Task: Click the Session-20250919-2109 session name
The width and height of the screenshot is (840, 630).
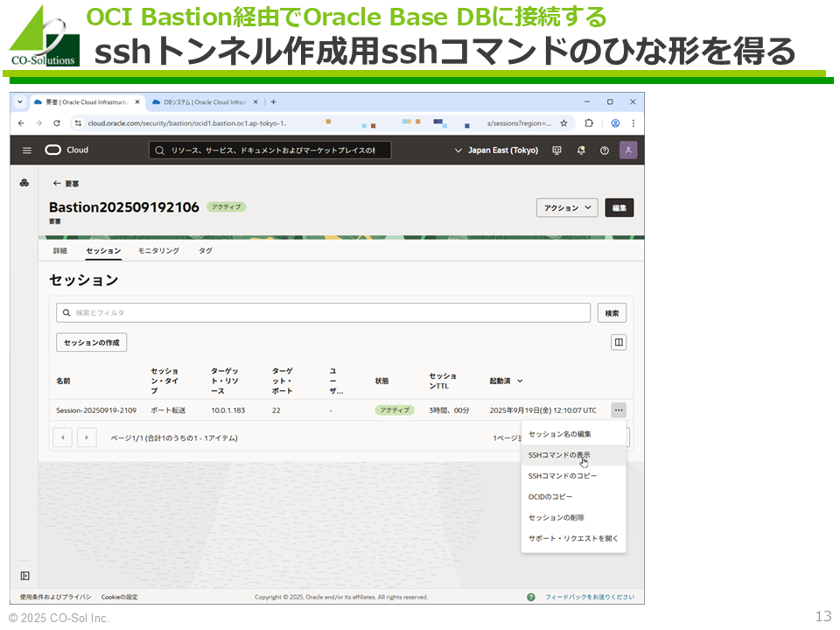Action: [x=96, y=410]
